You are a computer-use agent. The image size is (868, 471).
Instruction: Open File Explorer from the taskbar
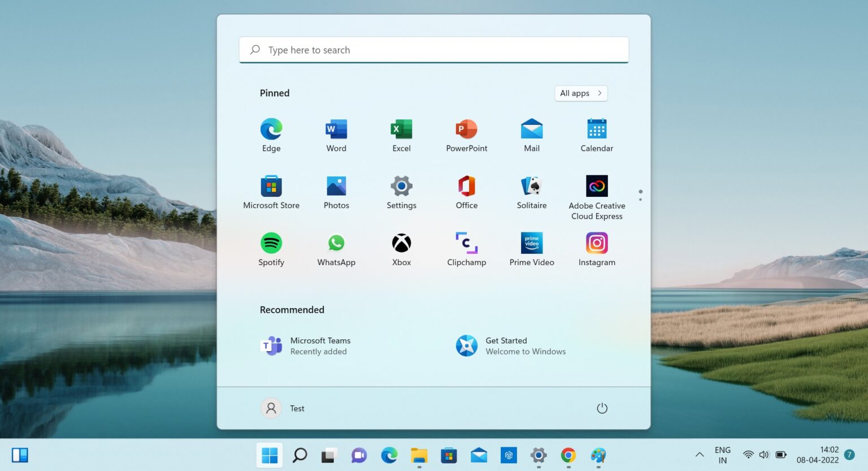[x=419, y=455]
